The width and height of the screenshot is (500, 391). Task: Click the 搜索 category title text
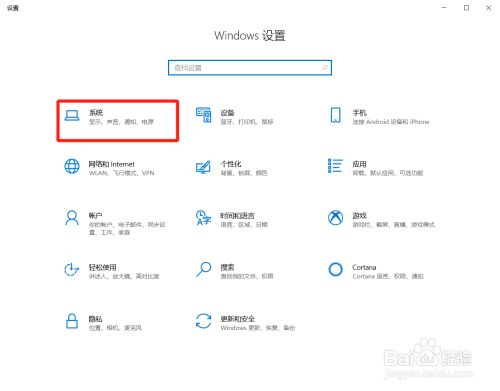coord(227,267)
